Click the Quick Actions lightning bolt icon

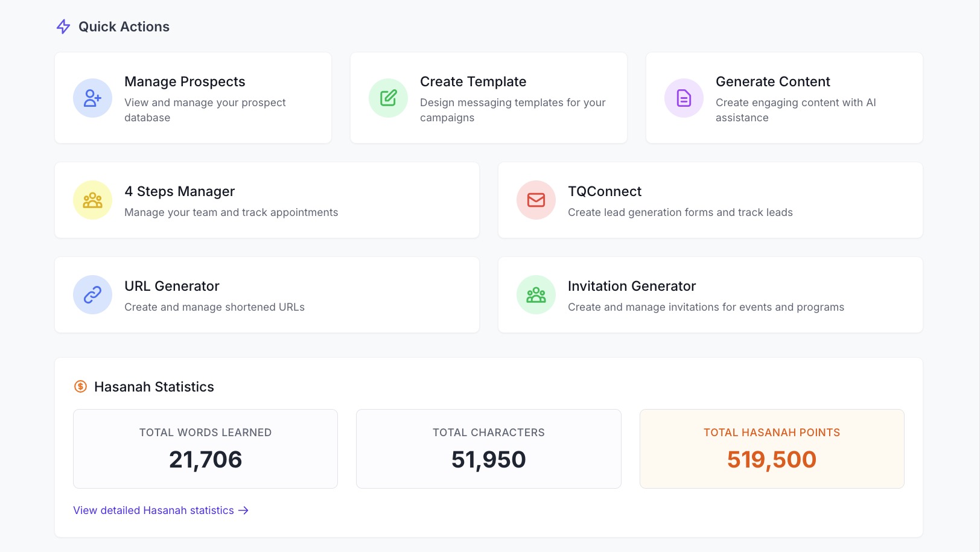63,27
